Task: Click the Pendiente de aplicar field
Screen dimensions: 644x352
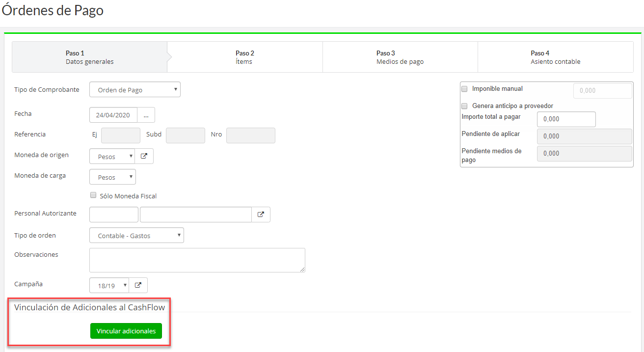Action: click(x=585, y=136)
